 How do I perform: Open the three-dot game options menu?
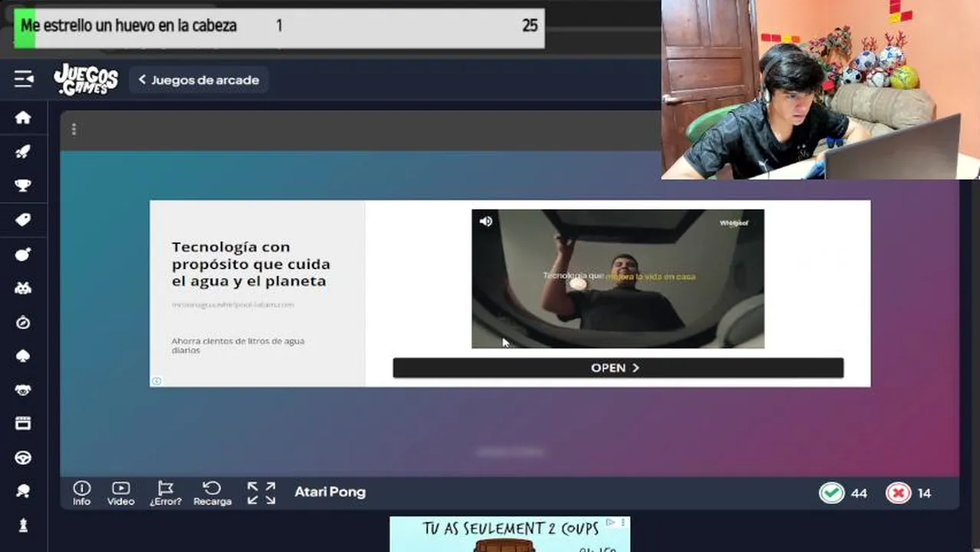(74, 129)
